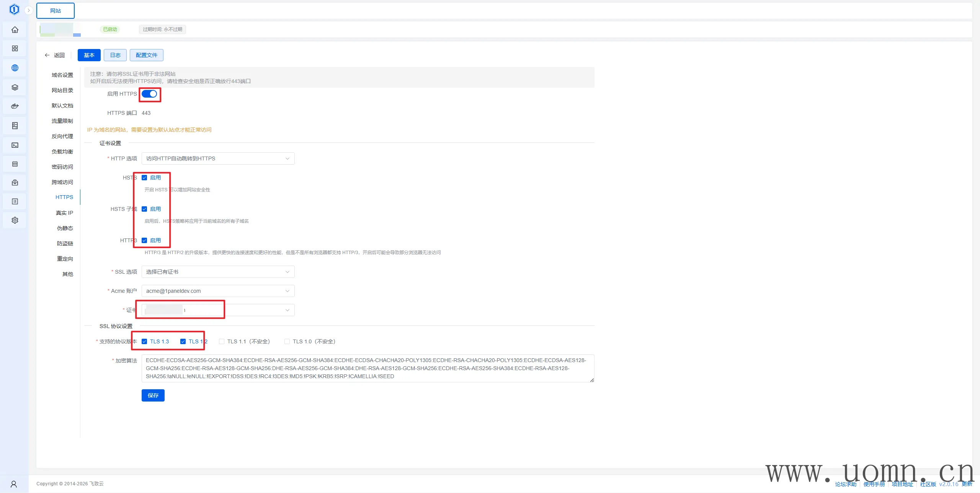
Task: Click the website globe sidebar icon
Action: point(15,68)
